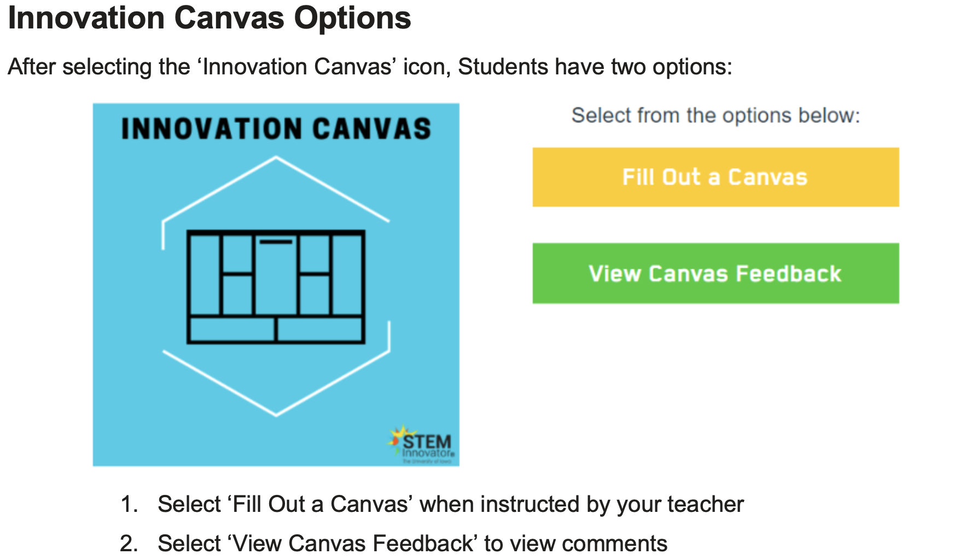Click the short dash in the grid's center column
Screen dimensions: 977x560
[x=276, y=241]
